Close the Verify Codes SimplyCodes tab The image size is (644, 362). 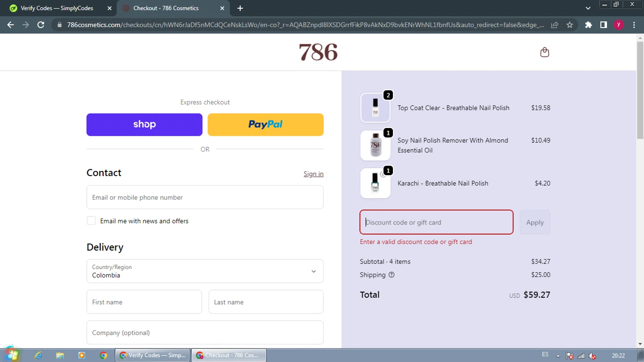point(109,8)
